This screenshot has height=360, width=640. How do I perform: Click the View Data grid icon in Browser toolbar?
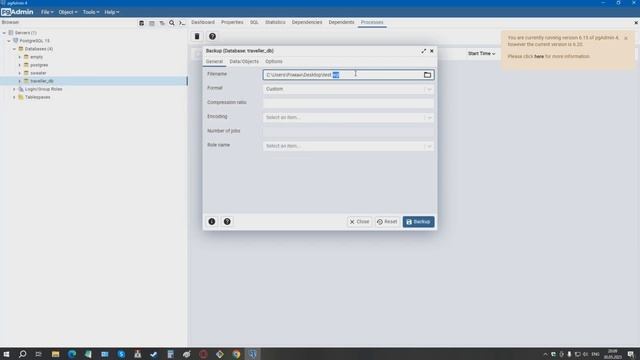click(152, 23)
